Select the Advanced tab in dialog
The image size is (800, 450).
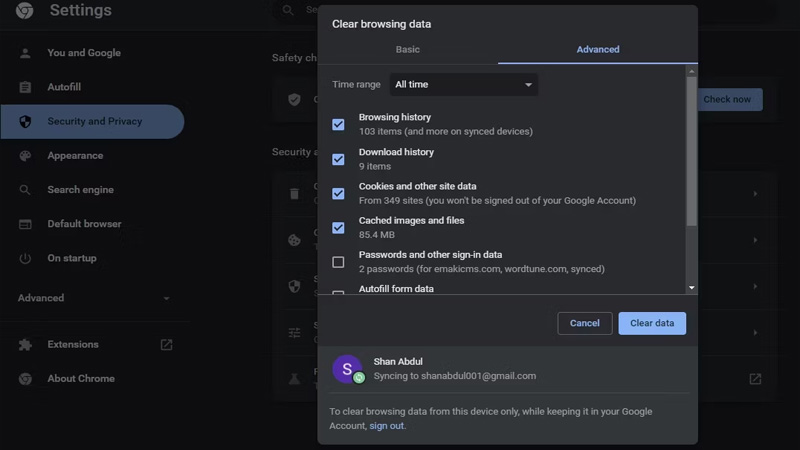tap(597, 49)
